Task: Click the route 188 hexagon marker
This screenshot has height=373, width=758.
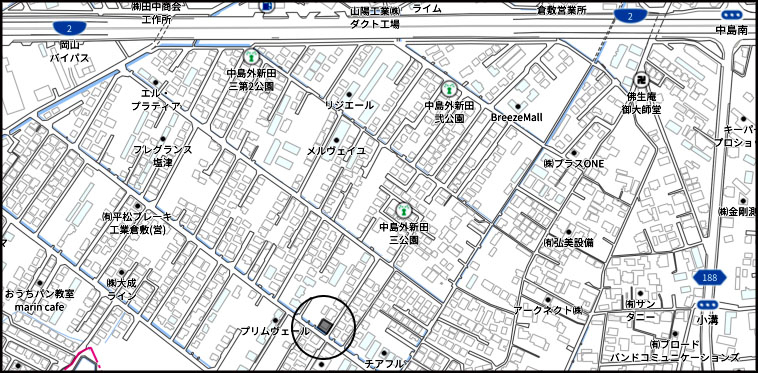Action: click(710, 278)
